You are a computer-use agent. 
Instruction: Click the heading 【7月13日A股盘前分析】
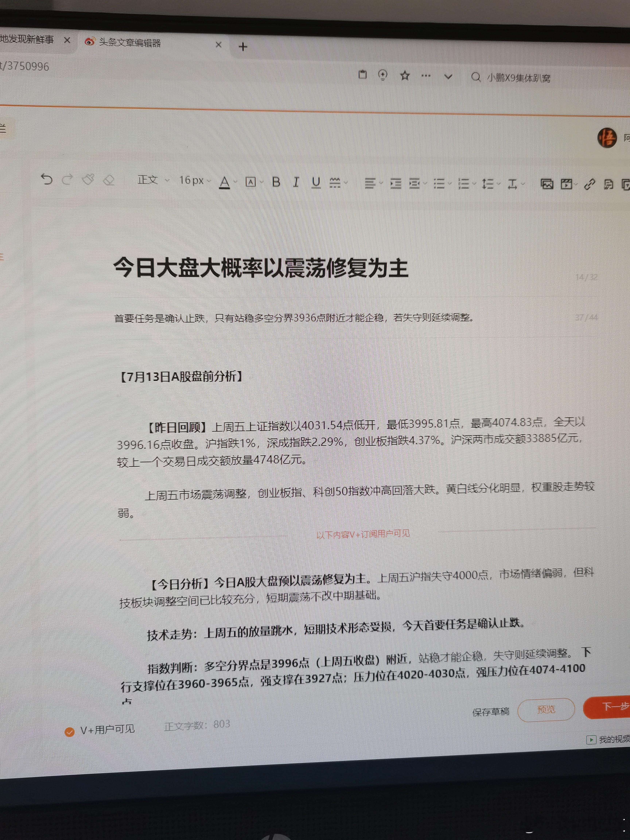pyautogui.click(x=181, y=376)
